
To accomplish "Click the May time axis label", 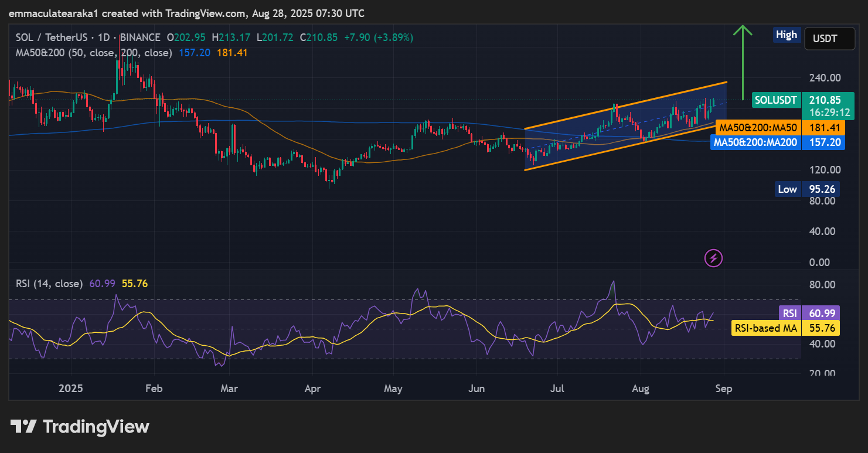I will [393, 389].
